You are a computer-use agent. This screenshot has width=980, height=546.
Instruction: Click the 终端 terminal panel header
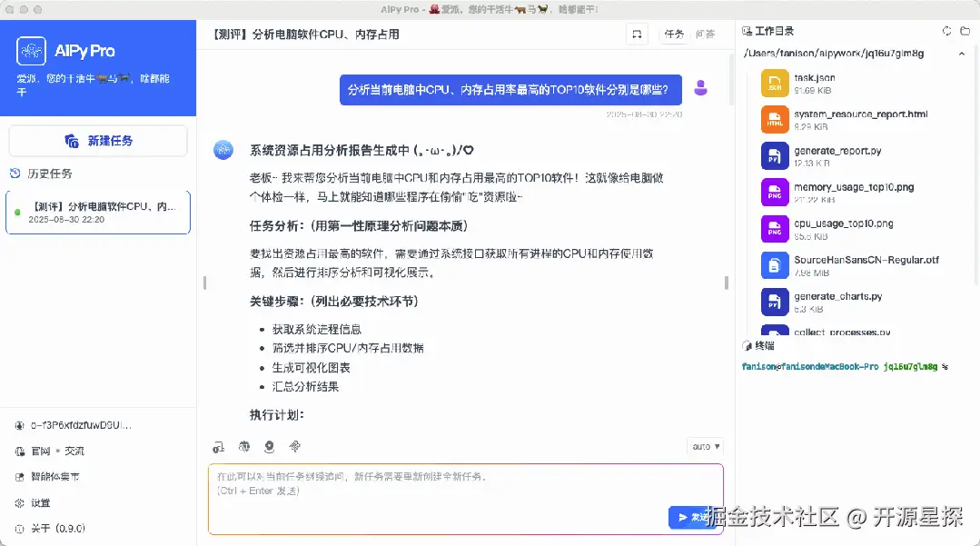(x=758, y=346)
